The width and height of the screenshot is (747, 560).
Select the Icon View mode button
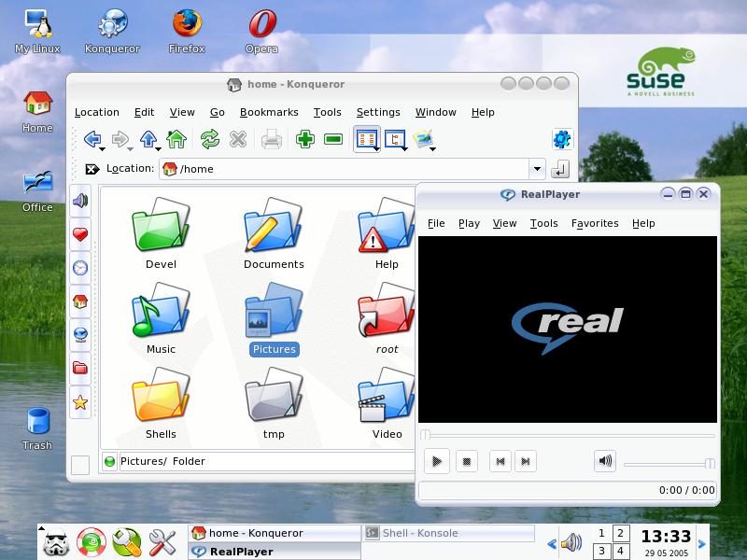coord(366,139)
